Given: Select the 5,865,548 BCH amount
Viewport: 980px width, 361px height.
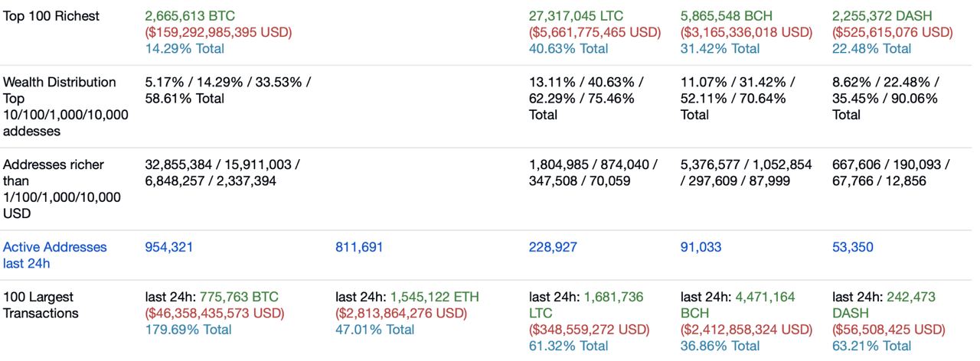Looking at the screenshot, I should pyautogui.click(x=727, y=16).
